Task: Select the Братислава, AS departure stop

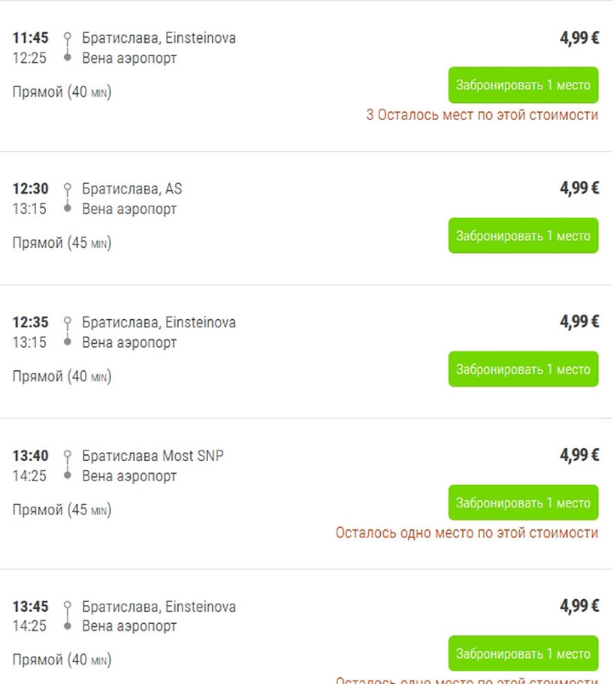Action: [x=132, y=188]
